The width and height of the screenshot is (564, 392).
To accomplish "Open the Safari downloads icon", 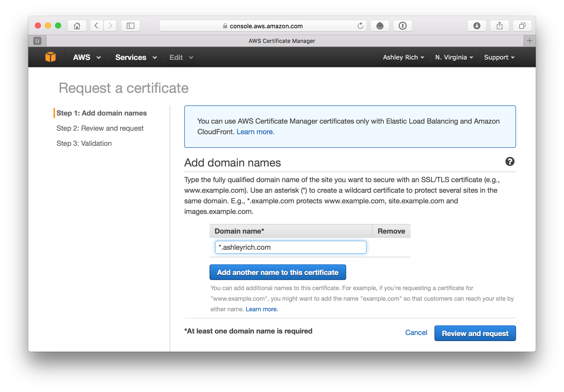I will pos(477,26).
